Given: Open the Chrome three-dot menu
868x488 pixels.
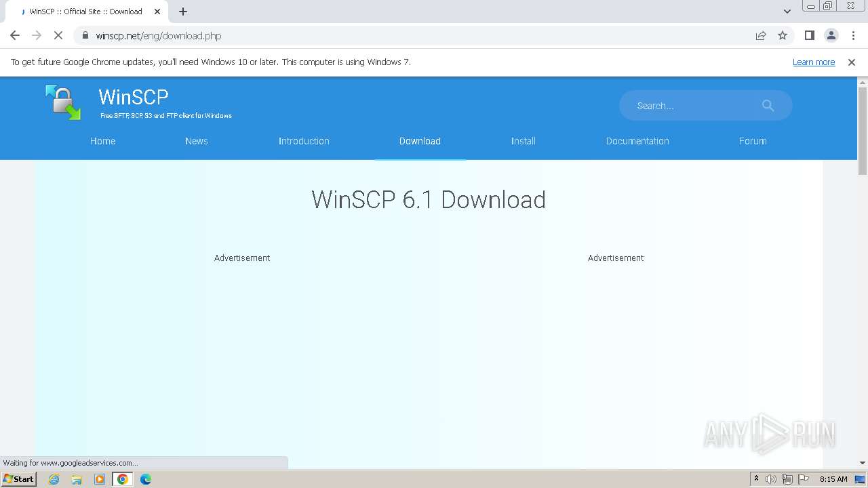Looking at the screenshot, I should click(853, 35).
